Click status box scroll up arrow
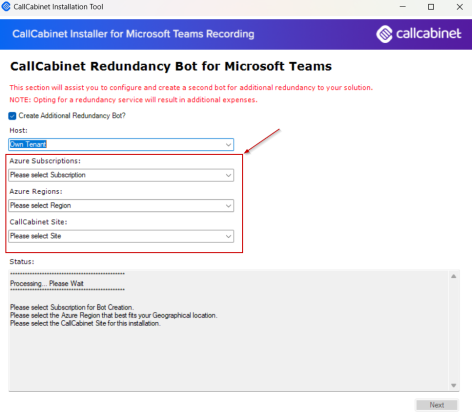Screen dimensions: 472x412 (454, 276)
